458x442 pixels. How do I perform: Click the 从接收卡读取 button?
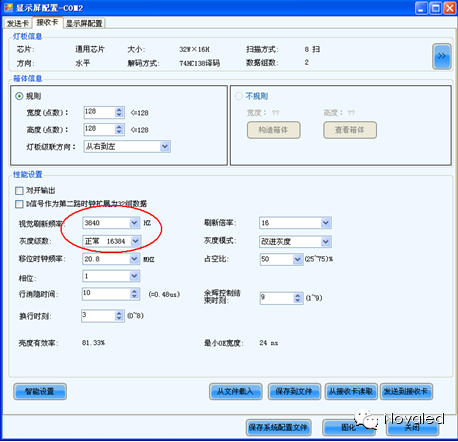click(x=351, y=391)
